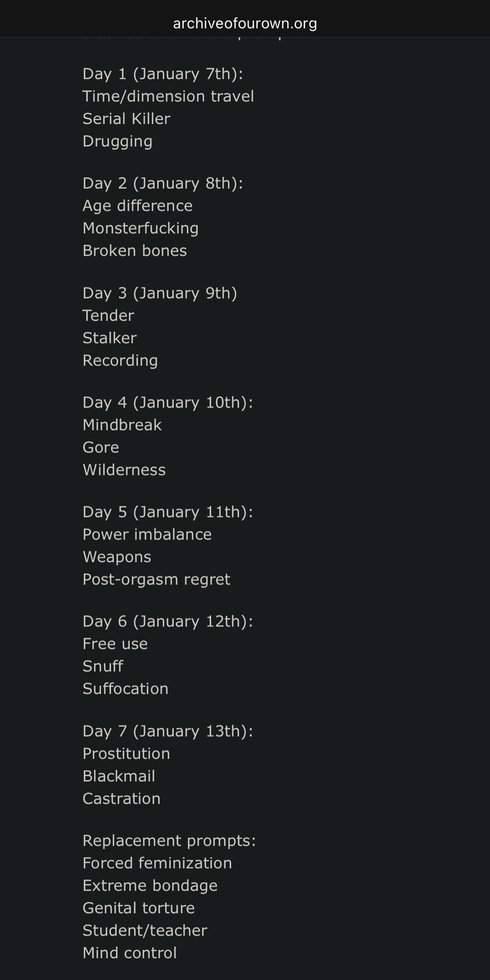Select the Wilderness prompt text
This screenshot has width=490, height=980.
(x=124, y=470)
